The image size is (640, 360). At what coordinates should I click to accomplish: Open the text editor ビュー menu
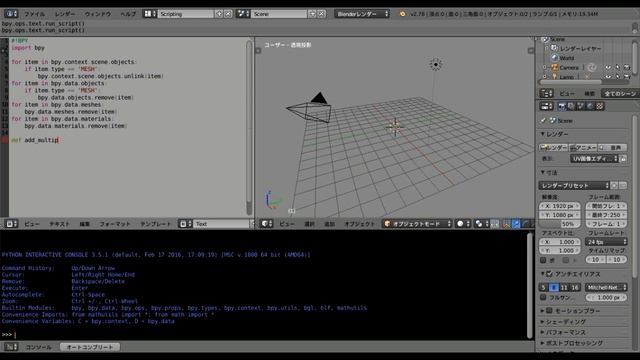[32, 224]
